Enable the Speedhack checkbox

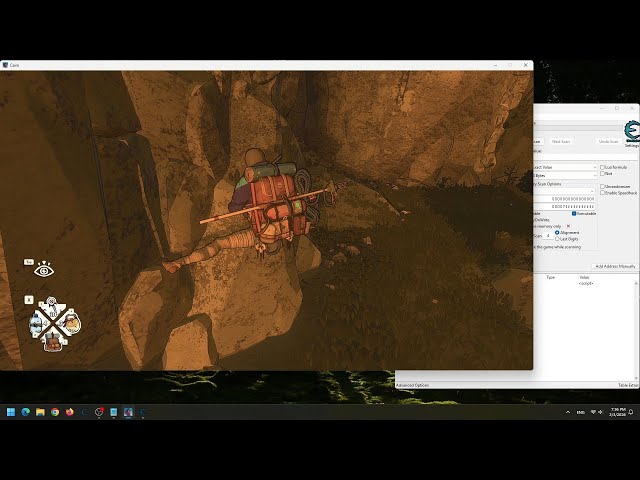pos(602,193)
